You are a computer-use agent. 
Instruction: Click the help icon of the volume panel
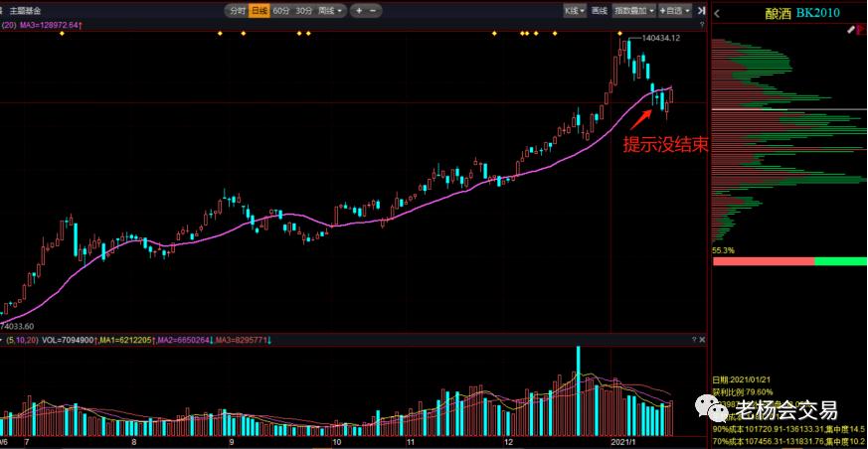click(x=694, y=339)
